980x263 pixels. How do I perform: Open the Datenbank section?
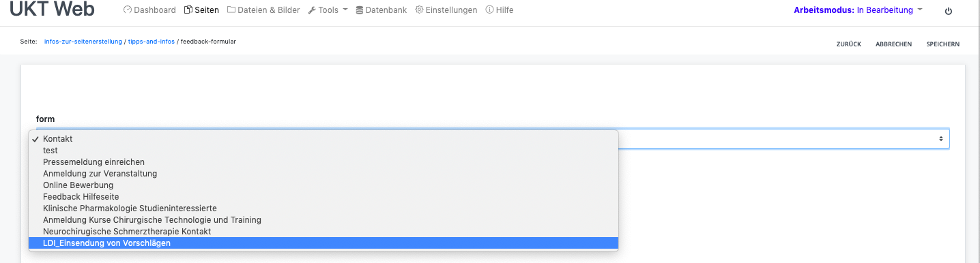pyautogui.click(x=381, y=10)
